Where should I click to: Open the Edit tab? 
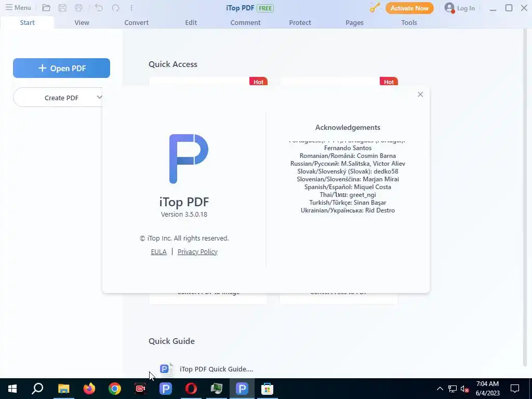coord(191,22)
